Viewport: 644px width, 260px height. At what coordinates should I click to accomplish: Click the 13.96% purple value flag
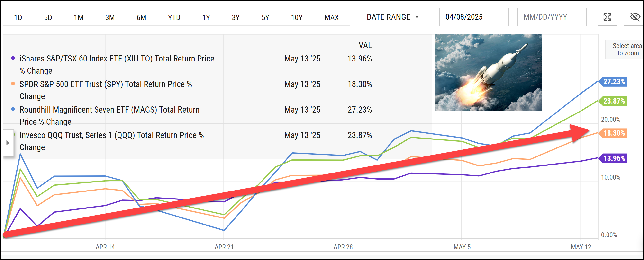tap(613, 158)
